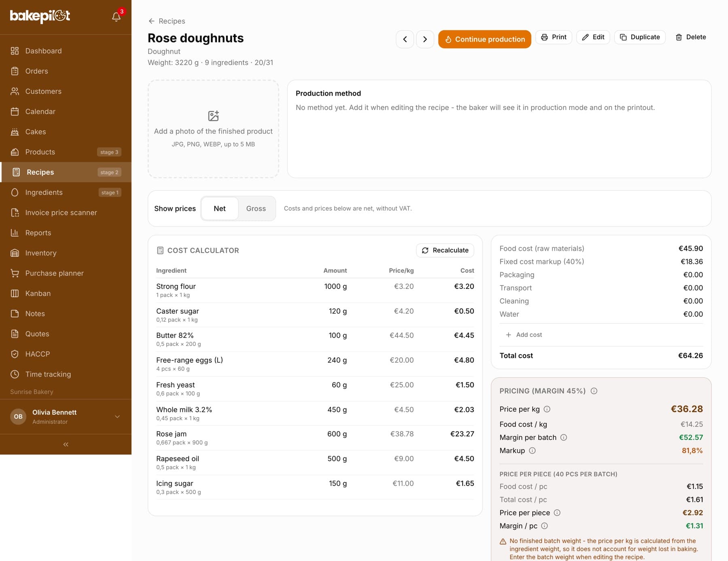The height and width of the screenshot is (561, 728).
Task: Open Time tracking
Action: pos(66,374)
